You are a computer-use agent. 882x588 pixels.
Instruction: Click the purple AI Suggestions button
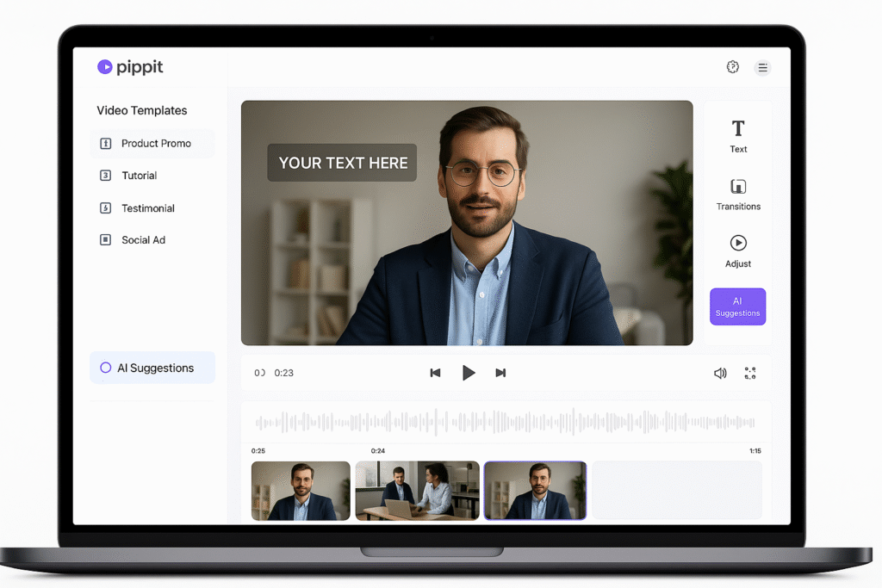point(737,306)
